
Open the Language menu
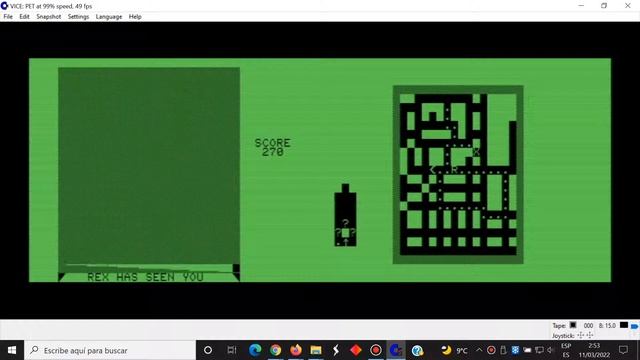click(x=109, y=17)
